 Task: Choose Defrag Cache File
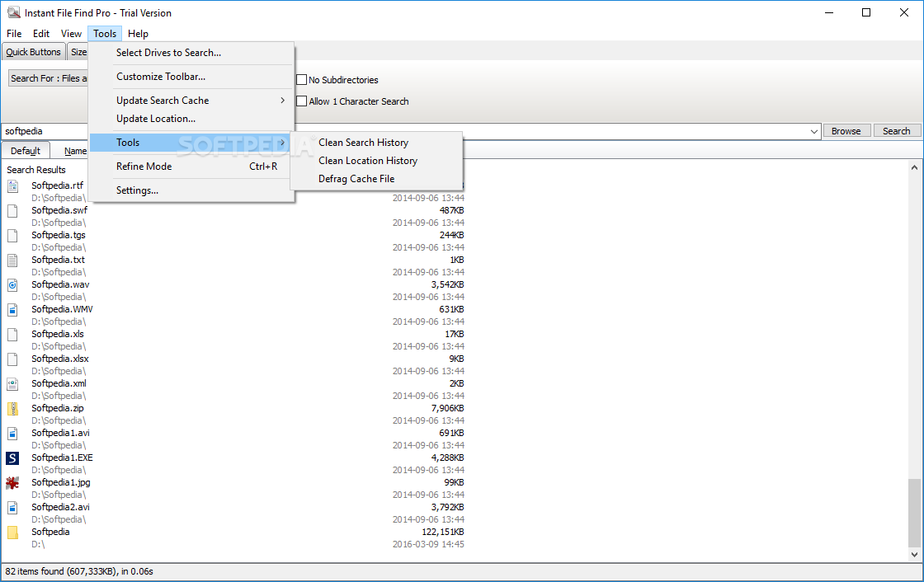(x=376, y=179)
